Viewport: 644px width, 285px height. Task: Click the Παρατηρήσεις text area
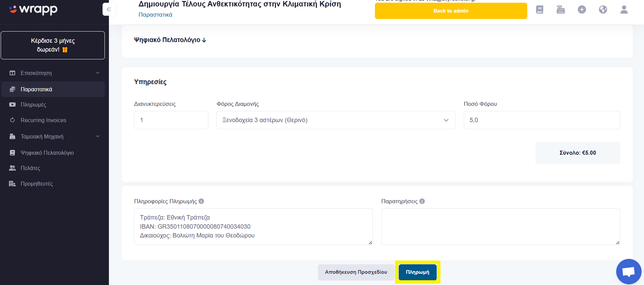(501, 227)
